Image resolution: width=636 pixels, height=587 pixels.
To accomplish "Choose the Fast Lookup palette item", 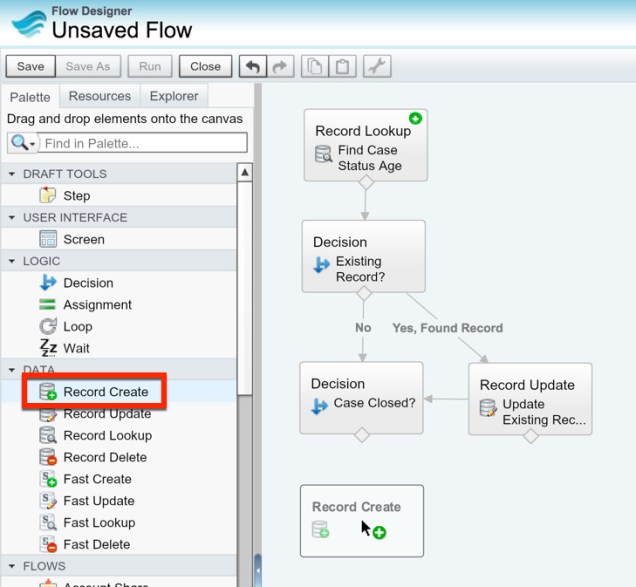I will click(x=99, y=523).
